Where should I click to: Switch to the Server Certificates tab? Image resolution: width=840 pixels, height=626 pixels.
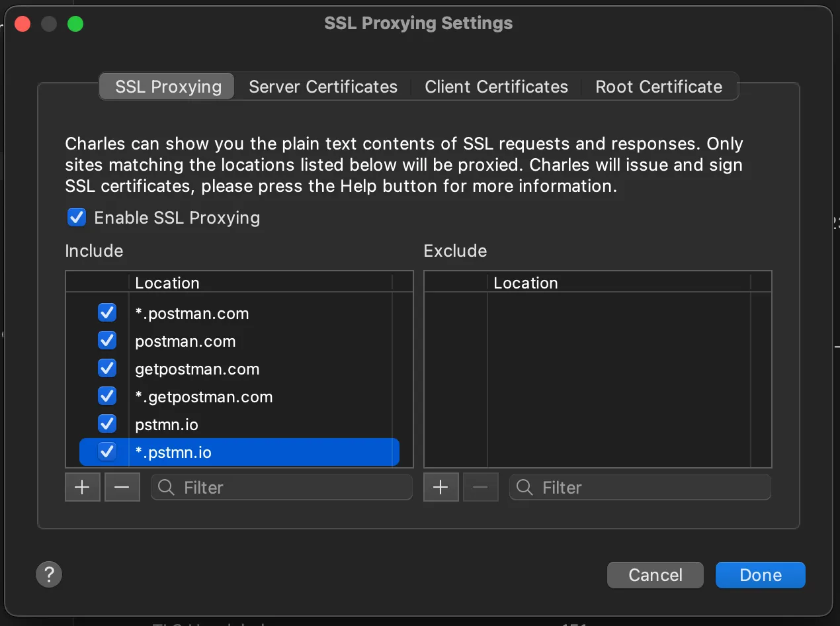[x=323, y=87]
